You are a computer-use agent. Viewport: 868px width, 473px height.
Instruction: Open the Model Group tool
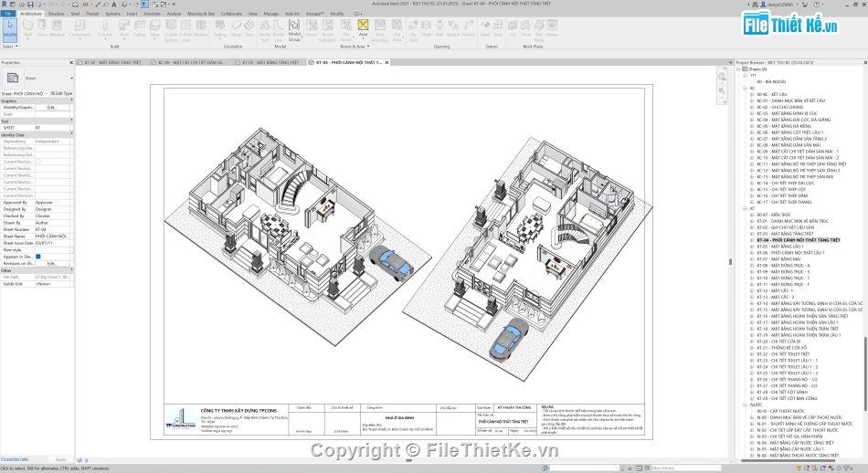point(294,30)
